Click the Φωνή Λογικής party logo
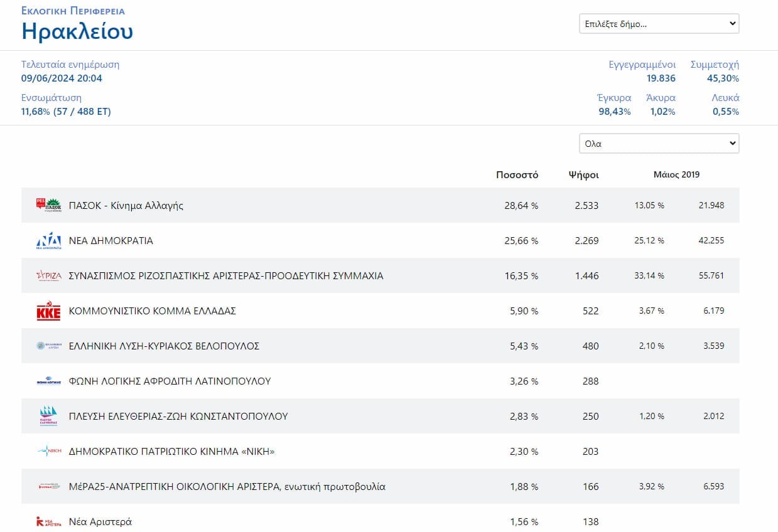The height and width of the screenshot is (532, 778). point(49,381)
